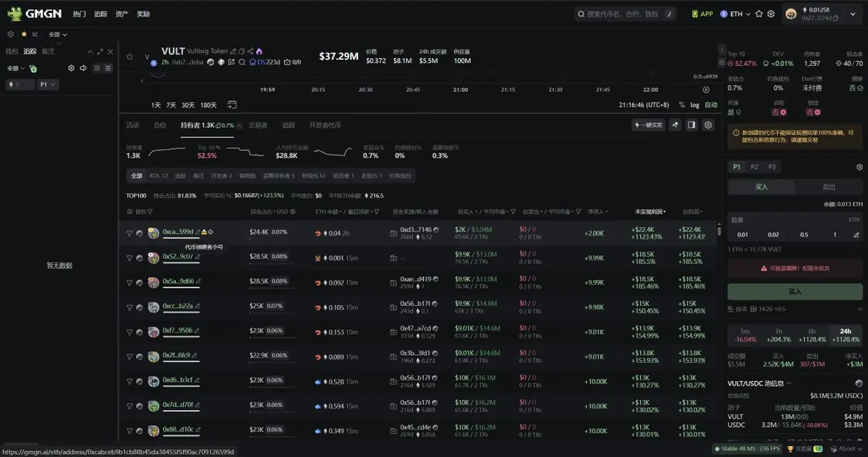The width and height of the screenshot is (868, 457).
Task: Click the bubble map icon in holders toolbar
Action: click(x=675, y=125)
